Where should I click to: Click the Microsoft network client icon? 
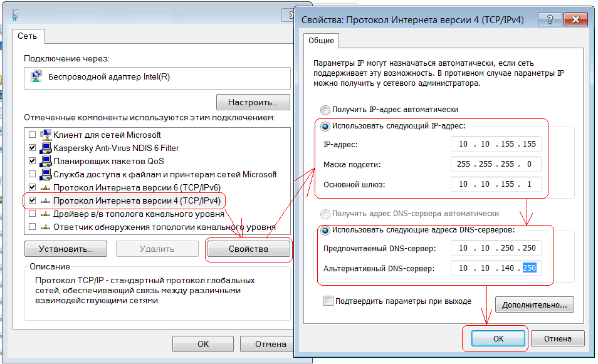point(46,135)
